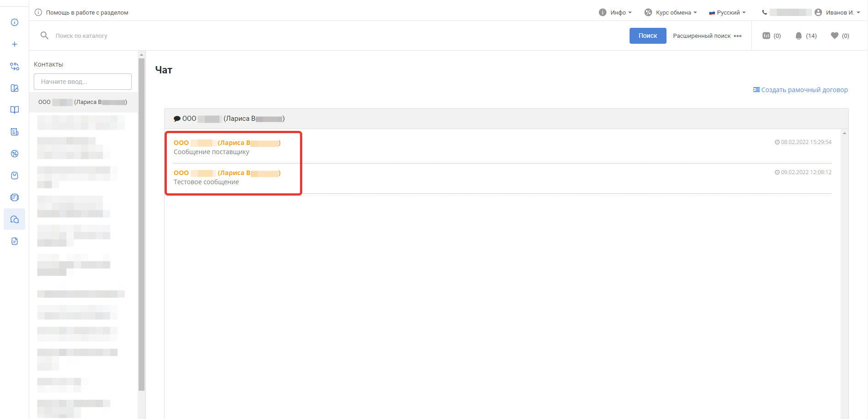Image resolution: width=868 pixels, height=419 pixels.
Task: Open notifications bell showing 14
Action: point(806,36)
